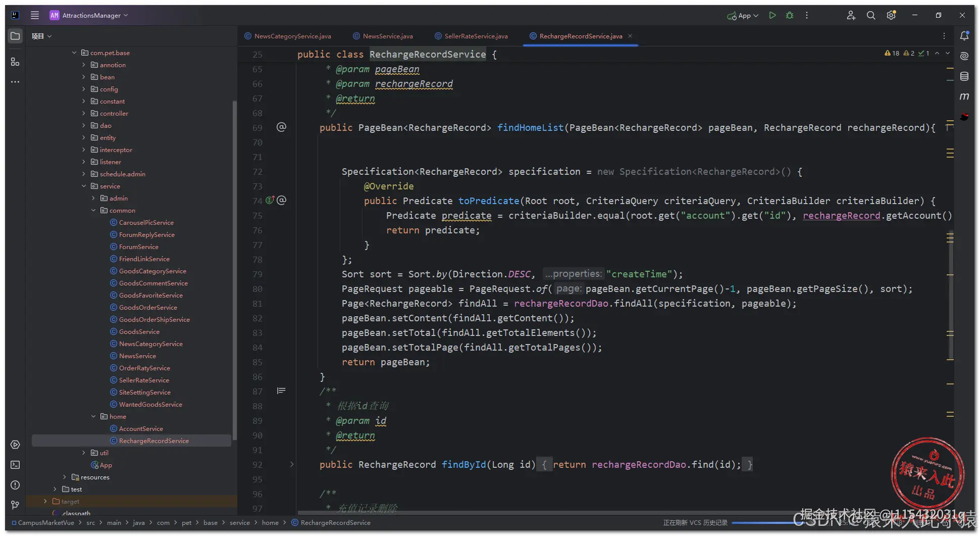
Task: Open the Maven tool window
Action: point(964,96)
